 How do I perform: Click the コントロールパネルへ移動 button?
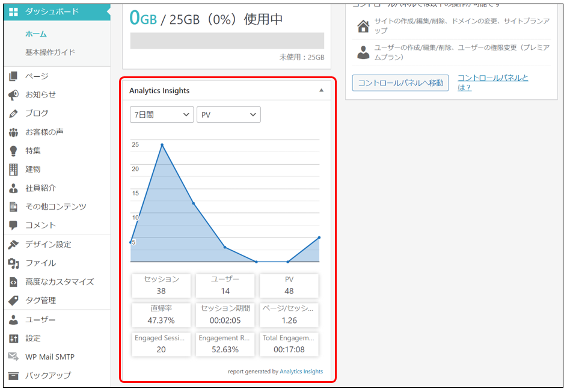click(x=400, y=83)
